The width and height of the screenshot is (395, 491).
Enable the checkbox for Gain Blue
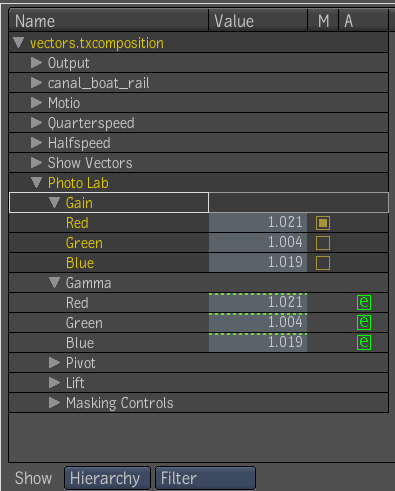pyautogui.click(x=323, y=263)
